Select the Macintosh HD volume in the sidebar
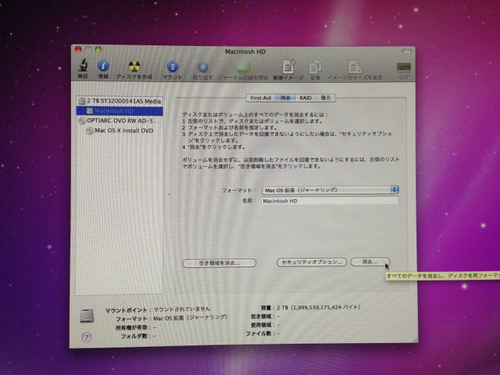The height and width of the screenshot is (375, 500). coord(119,111)
